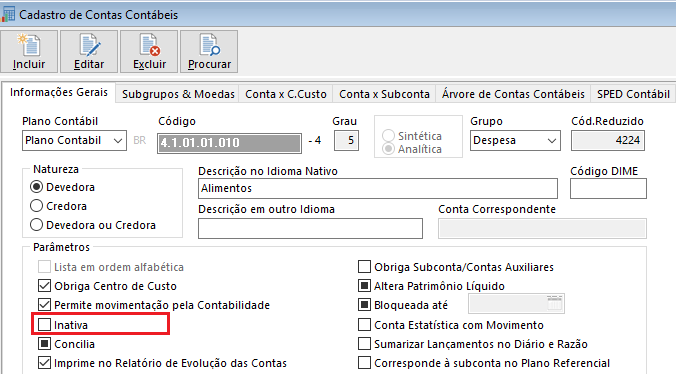Select the Analítica radio button

click(x=388, y=149)
